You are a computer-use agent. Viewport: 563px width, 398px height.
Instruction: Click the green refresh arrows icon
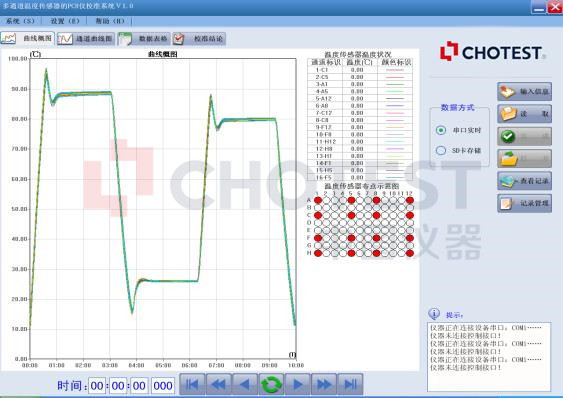point(271,384)
